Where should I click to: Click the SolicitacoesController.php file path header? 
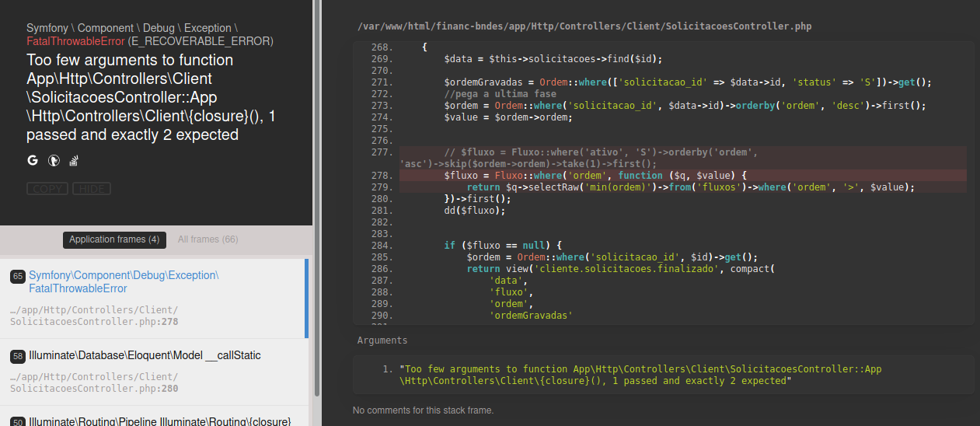(584, 26)
